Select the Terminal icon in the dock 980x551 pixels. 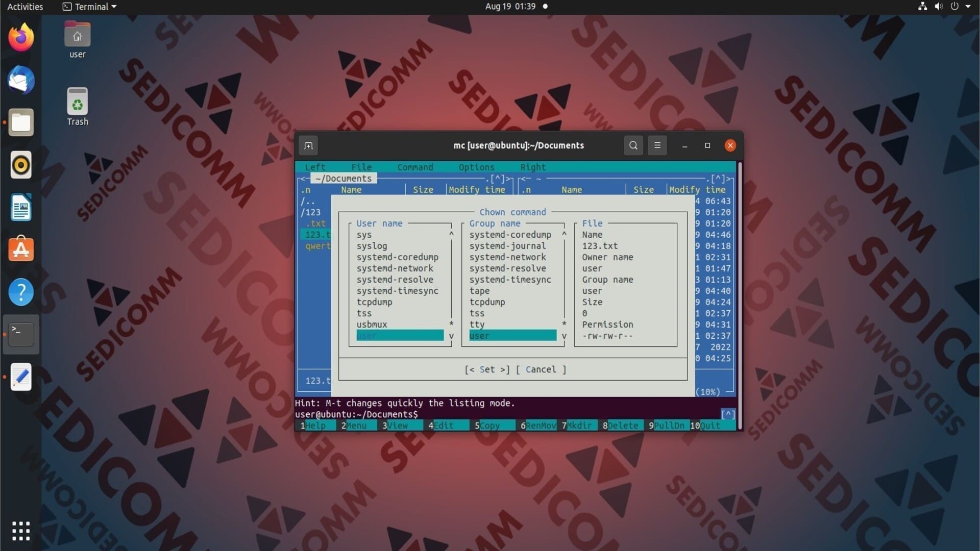[21, 334]
